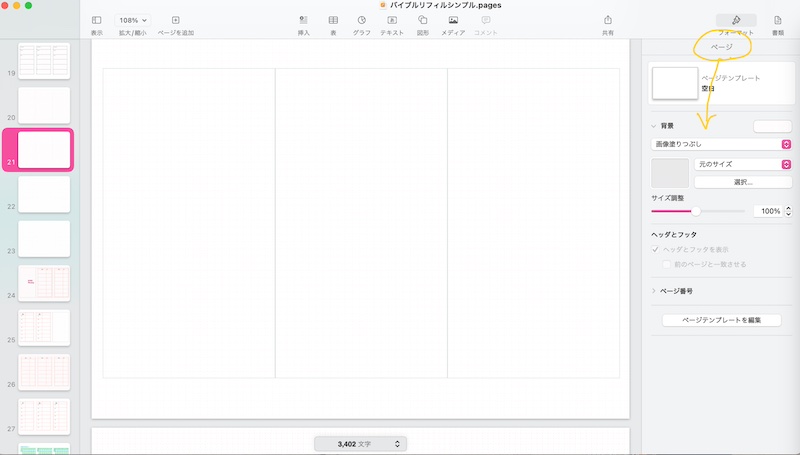This screenshot has height=455, width=800.
Task: Open the Shape (図形) picker icon
Action: pyautogui.click(x=423, y=20)
